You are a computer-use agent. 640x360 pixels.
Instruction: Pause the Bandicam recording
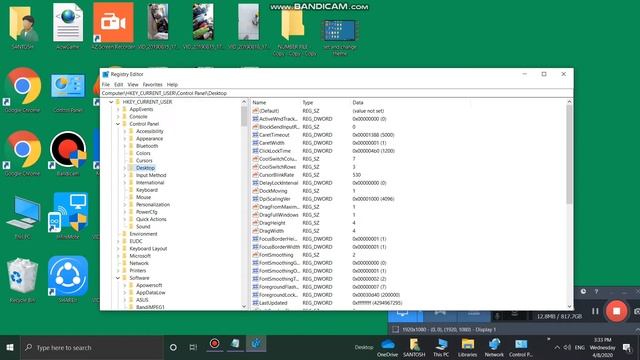(x=595, y=311)
